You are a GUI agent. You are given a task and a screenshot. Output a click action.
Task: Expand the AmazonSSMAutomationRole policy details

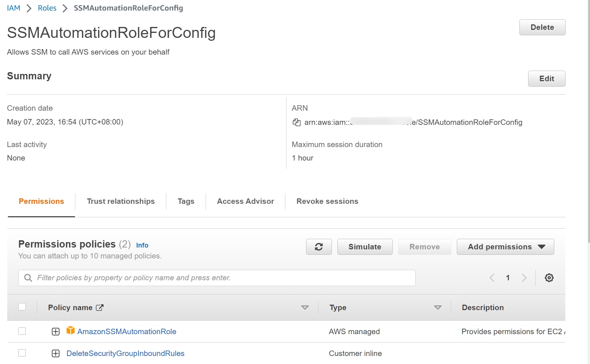click(56, 332)
